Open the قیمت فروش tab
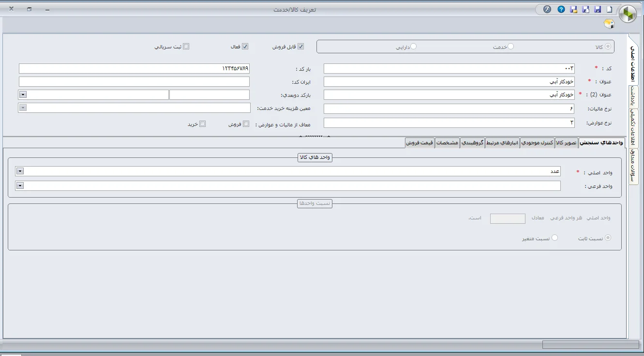The width and height of the screenshot is (644, 356). 419,142
